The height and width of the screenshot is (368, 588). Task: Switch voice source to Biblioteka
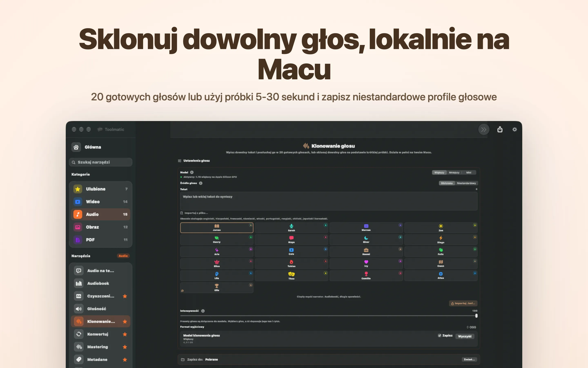click(447, 183)
